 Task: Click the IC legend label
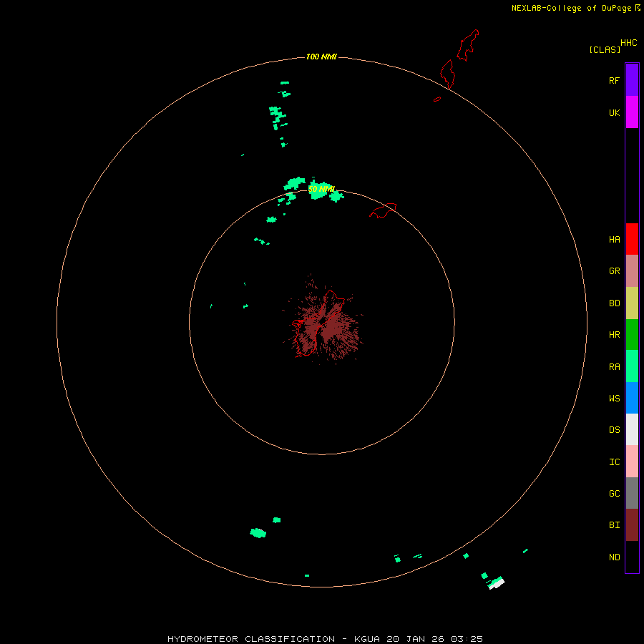pyautogui.click(x=614, y=462)
